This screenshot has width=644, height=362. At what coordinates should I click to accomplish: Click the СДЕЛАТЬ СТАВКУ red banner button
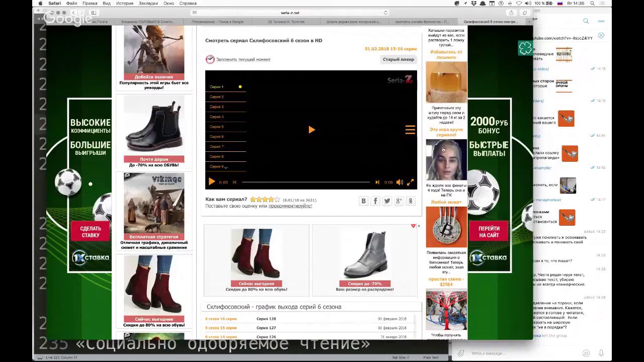pyautogui.click(x=91, y=232)
